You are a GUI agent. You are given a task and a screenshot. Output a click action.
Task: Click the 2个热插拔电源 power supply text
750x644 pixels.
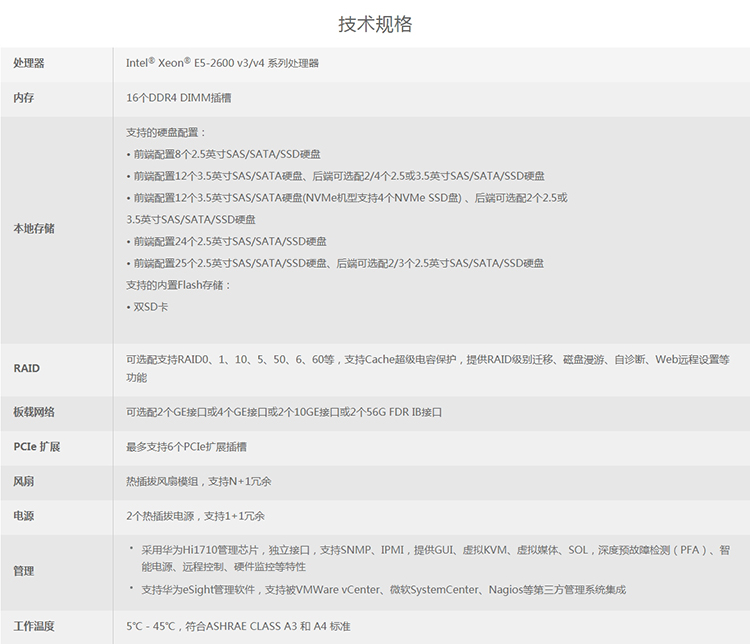(195, 516)
